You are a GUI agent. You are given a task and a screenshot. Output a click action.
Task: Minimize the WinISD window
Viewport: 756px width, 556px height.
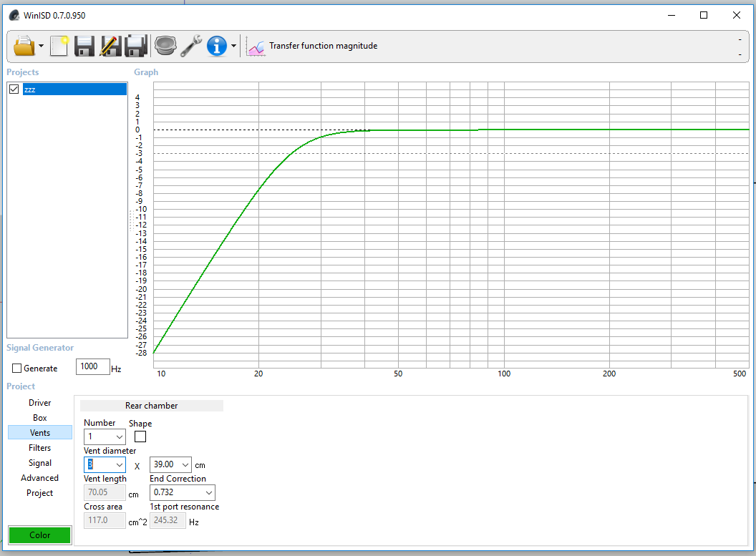click(671, 16)
